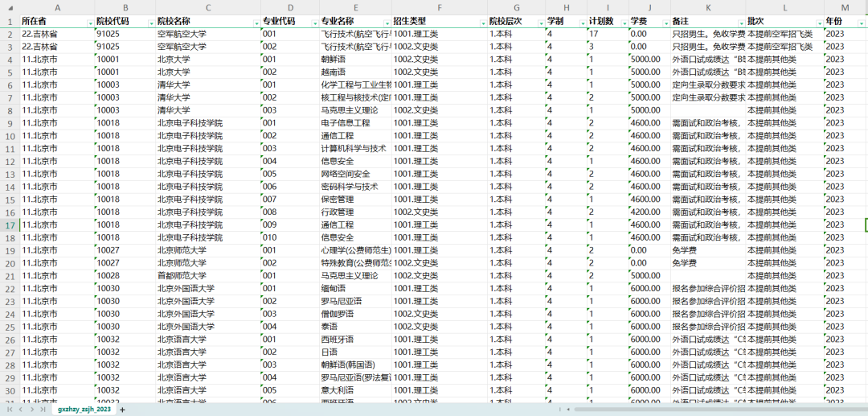Select 计划数 value 17 in row 2

click(608, 34)
